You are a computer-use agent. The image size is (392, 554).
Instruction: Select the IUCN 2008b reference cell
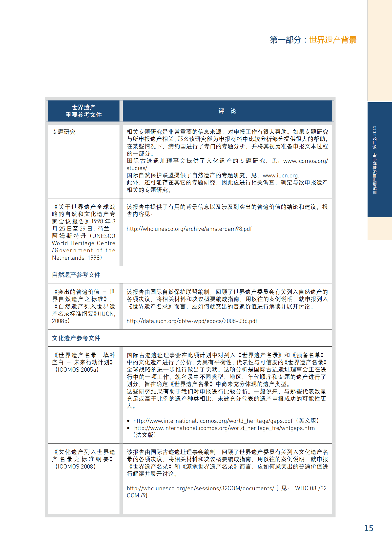tap(83, 306)
